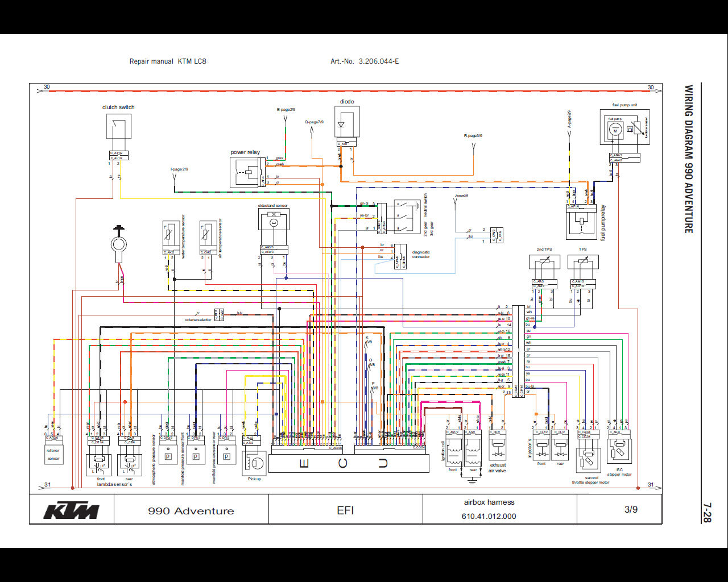
Task: Click the ECU block
Action: click(348, 463)
